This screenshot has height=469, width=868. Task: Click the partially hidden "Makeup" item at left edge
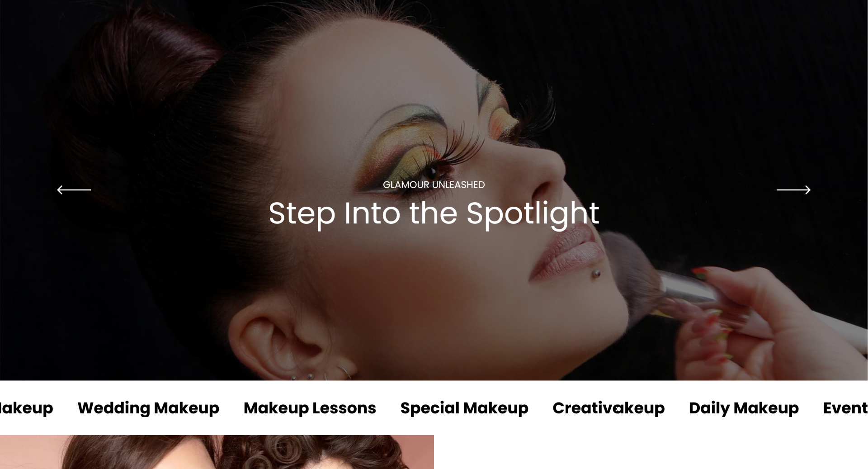(x=26, y=408)
